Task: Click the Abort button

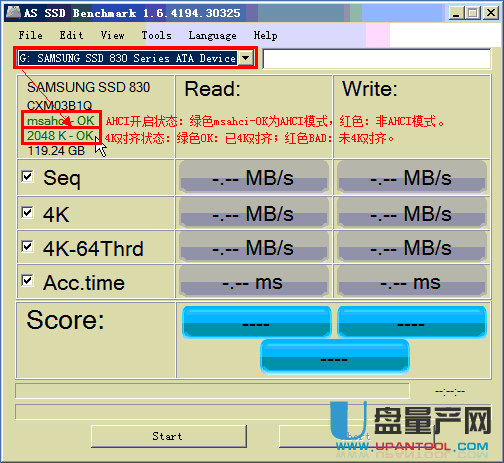Action: (x=357, y=436)
